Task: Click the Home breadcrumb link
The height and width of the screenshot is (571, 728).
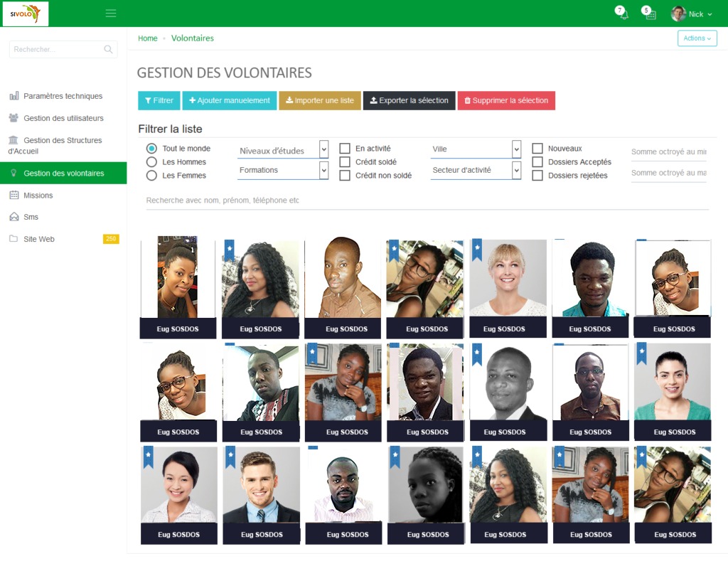Action: click(148, 38)
